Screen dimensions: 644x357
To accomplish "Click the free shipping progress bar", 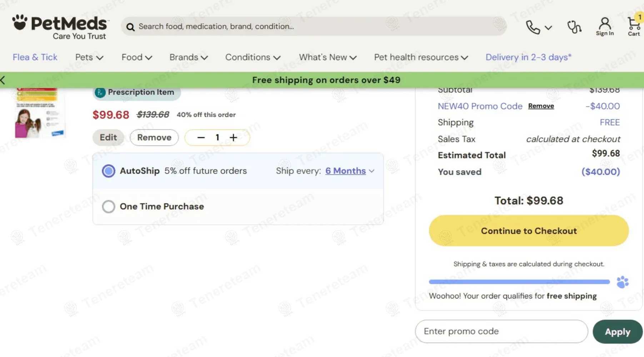I will point(519,282).
